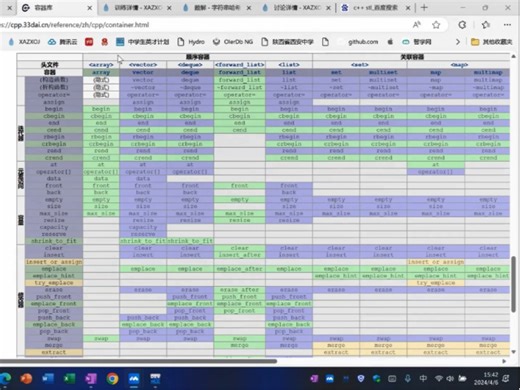
Task: Click the vertical scrollbar down arrow
Action: 514,352
